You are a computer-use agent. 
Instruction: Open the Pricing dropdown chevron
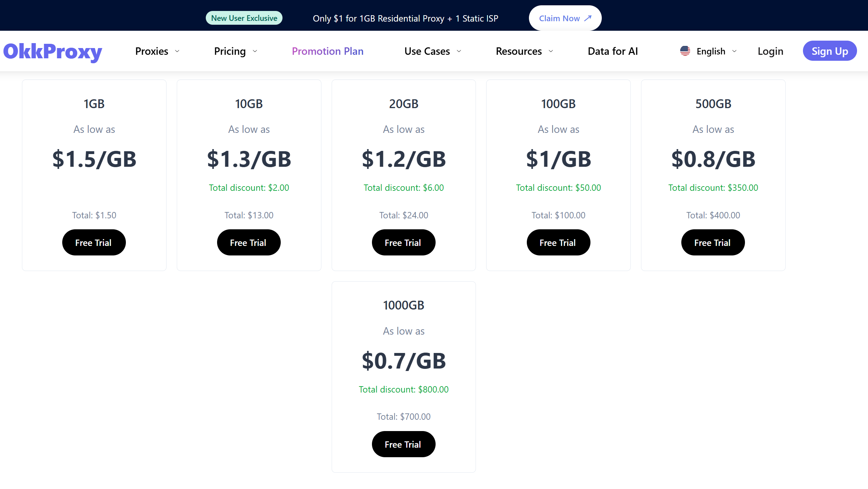(x=255, y=52)
